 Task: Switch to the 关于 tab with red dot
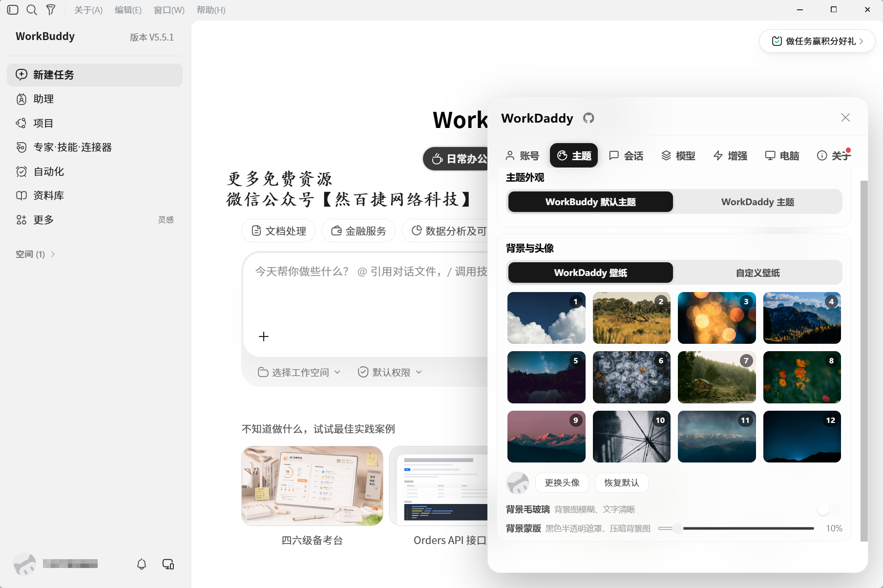(834, 156)
